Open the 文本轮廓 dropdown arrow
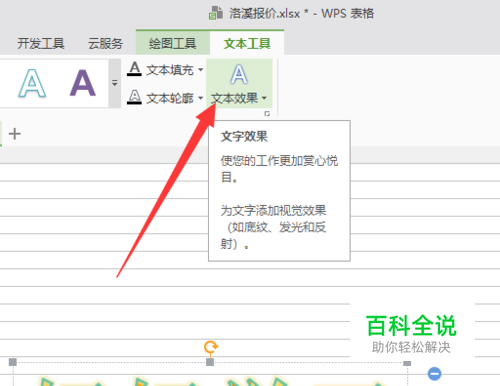This screenshot has height=386, width=500. coord(201,98)
